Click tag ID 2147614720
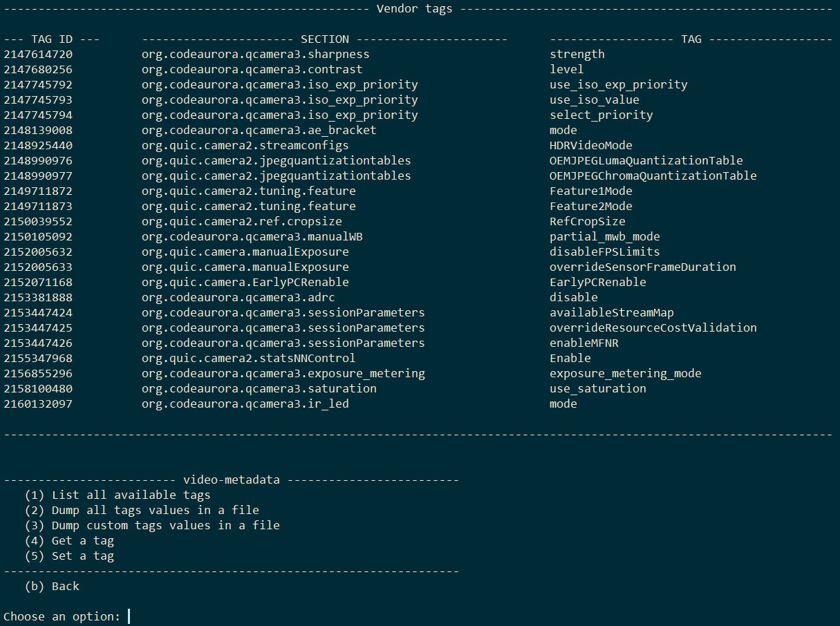 pyautogui.click(x=38, y=54)
